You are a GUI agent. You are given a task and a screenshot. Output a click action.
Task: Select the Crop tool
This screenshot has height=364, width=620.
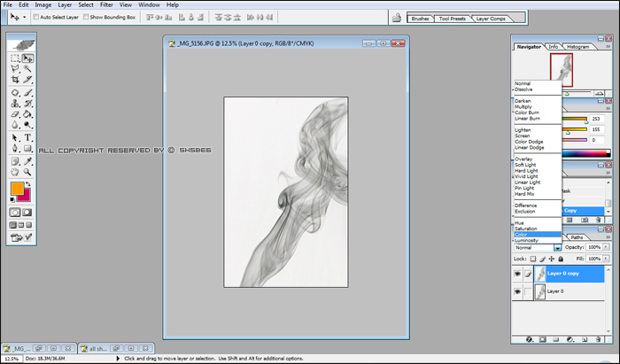15,80
